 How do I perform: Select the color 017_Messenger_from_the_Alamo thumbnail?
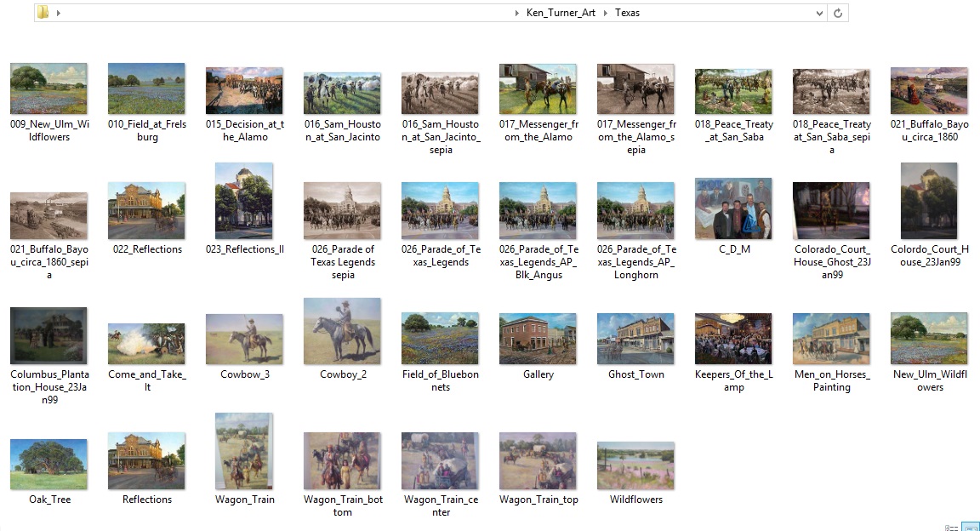pos(538,88)
